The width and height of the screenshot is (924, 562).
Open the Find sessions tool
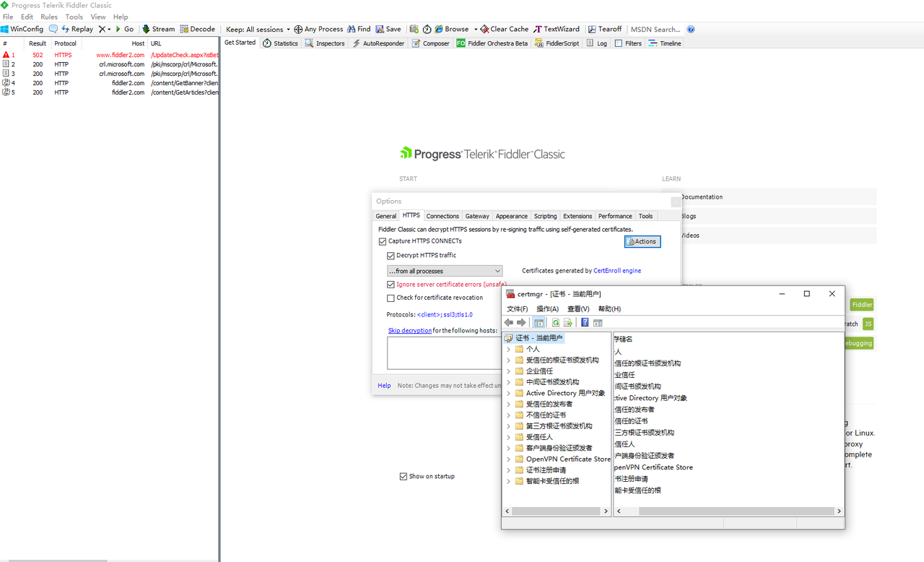pyautogui.click(x=359, y=30)
